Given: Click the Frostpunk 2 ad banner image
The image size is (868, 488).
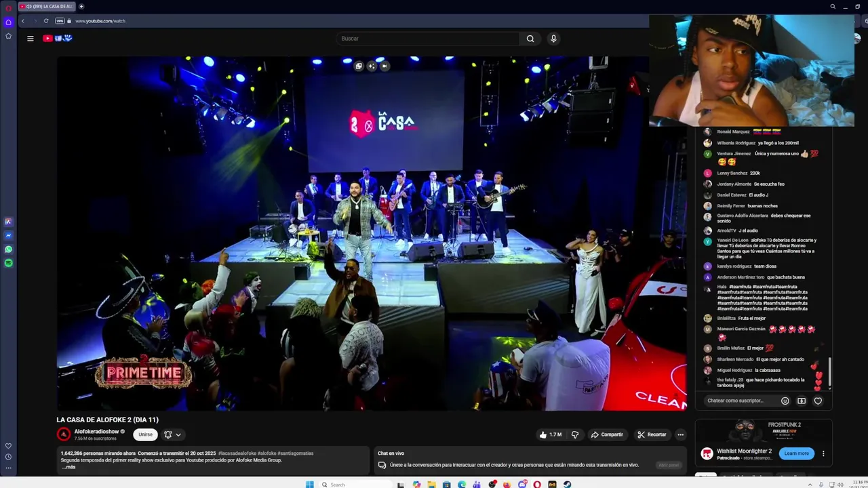Looking at the screenshot, I should click(764, 431).
